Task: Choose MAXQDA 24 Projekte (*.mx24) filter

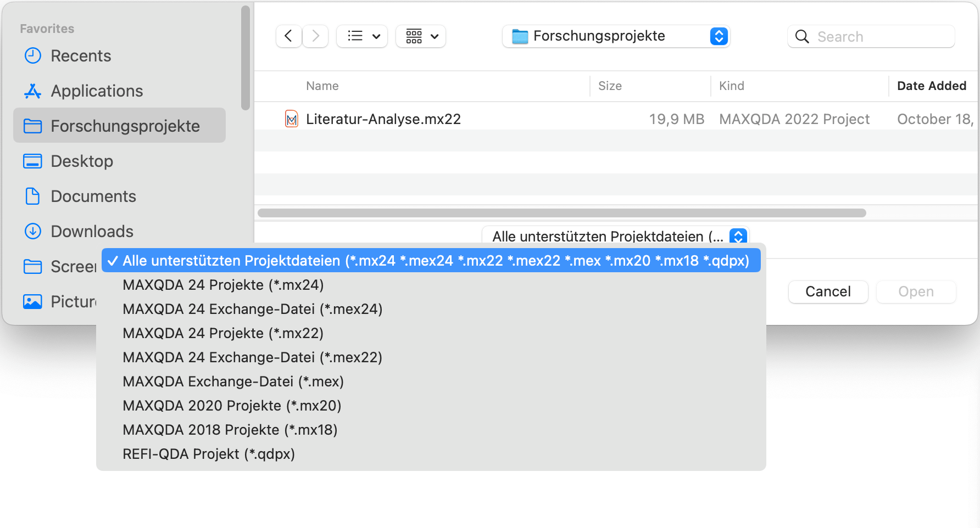Action: coord(223,285)
